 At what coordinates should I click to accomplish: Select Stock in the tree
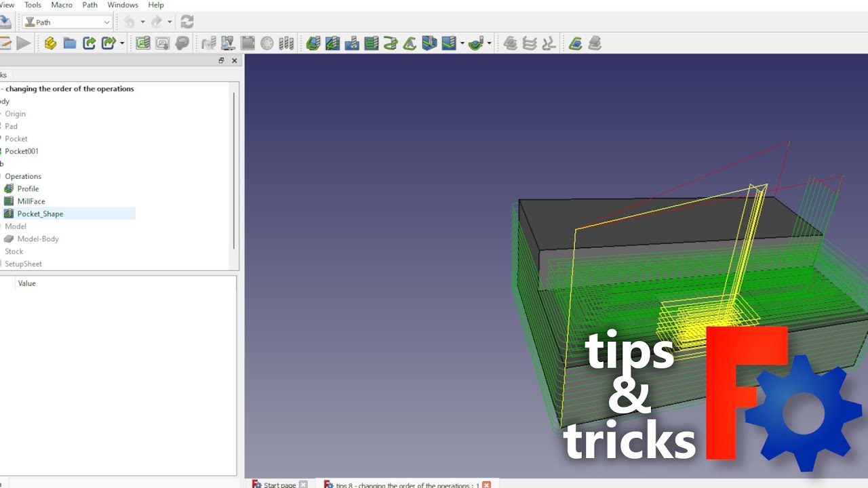(14, 251)
